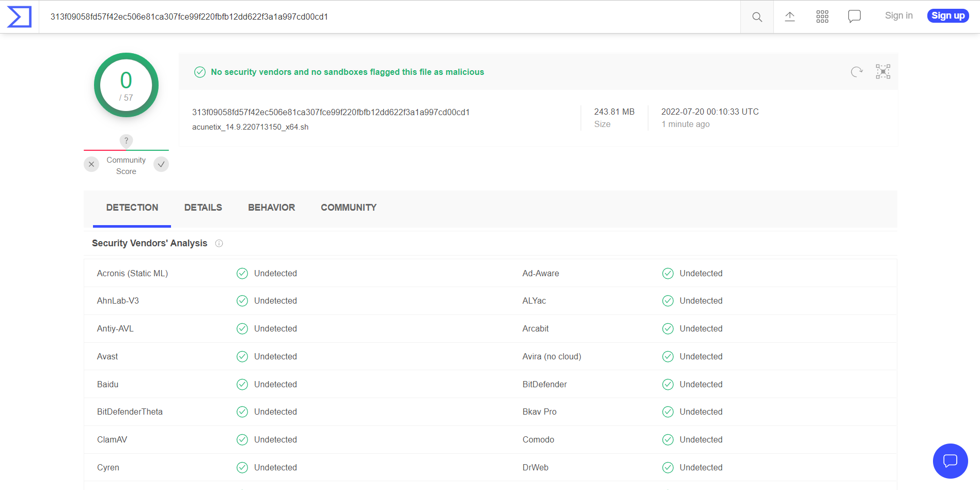The image size is (980, 490).
Task: Click the Bkav Pro undetected check icon
Action: 668,412
